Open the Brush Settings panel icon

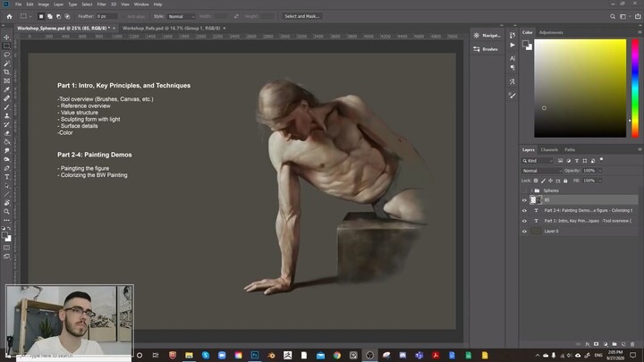[513, 96]
